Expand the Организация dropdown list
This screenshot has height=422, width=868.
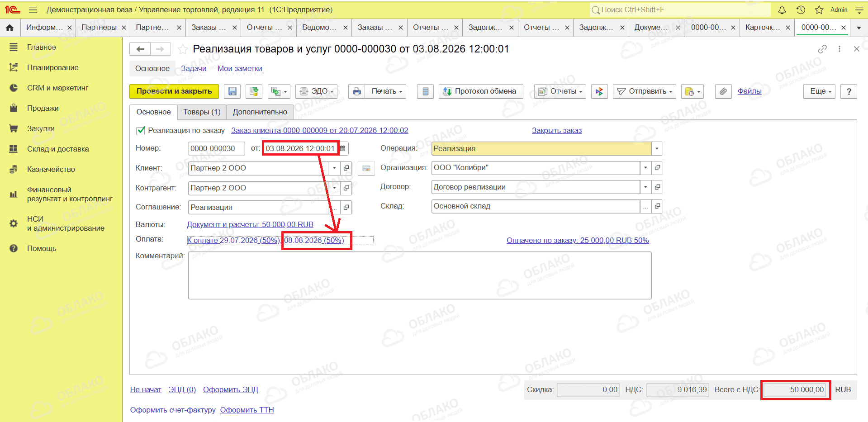click(x=645, y=167)
